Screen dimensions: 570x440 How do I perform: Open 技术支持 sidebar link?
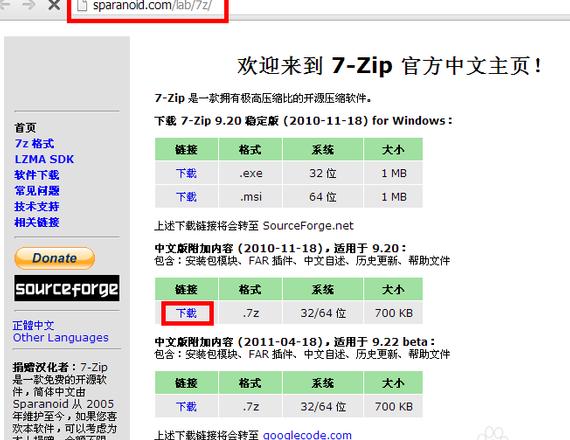tap(37, 206)
